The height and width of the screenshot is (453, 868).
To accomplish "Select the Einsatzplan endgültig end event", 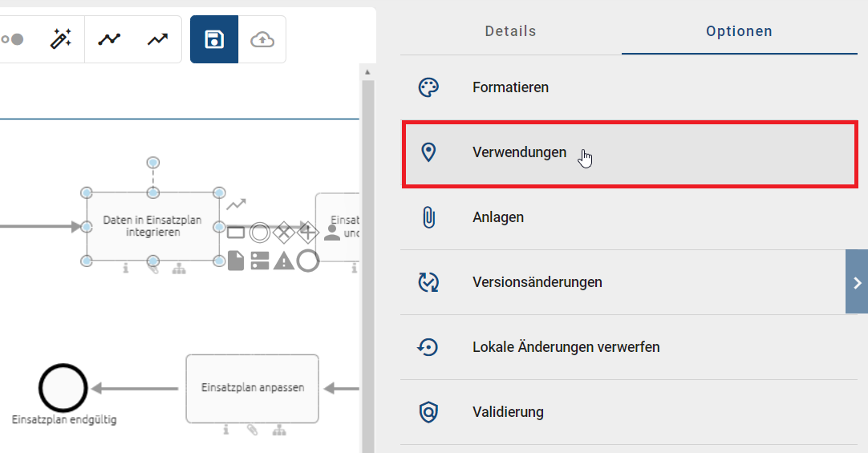I will click(x=63, y=388).
